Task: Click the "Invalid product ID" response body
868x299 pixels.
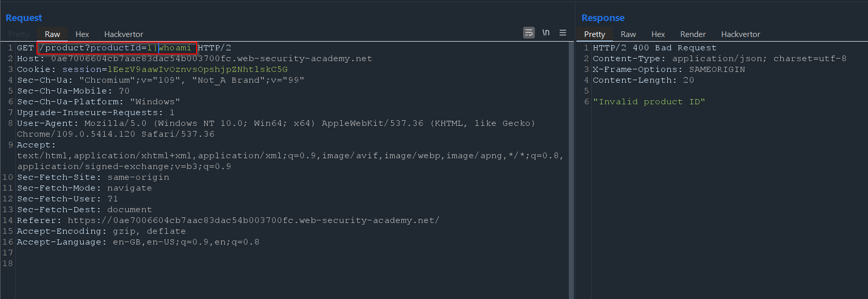Action: pyautogui.click(x=649, y=102)
